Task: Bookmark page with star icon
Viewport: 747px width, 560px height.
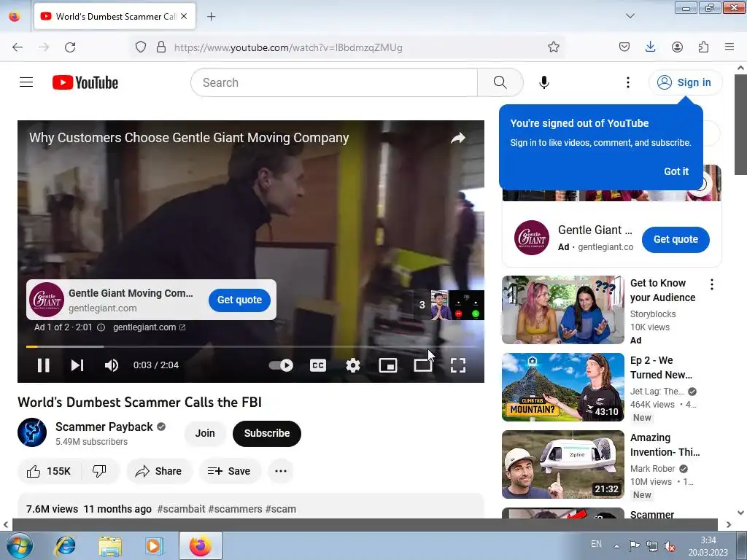Action: (x=553, y=47)
